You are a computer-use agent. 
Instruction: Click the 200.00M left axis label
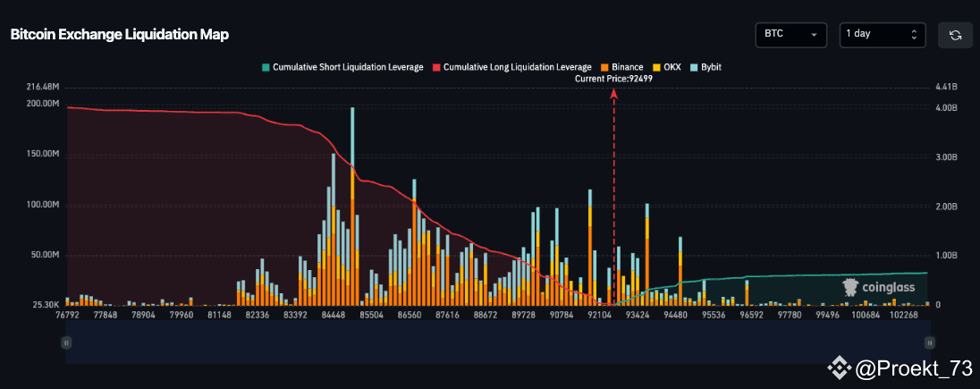click(x=43, y=104)
